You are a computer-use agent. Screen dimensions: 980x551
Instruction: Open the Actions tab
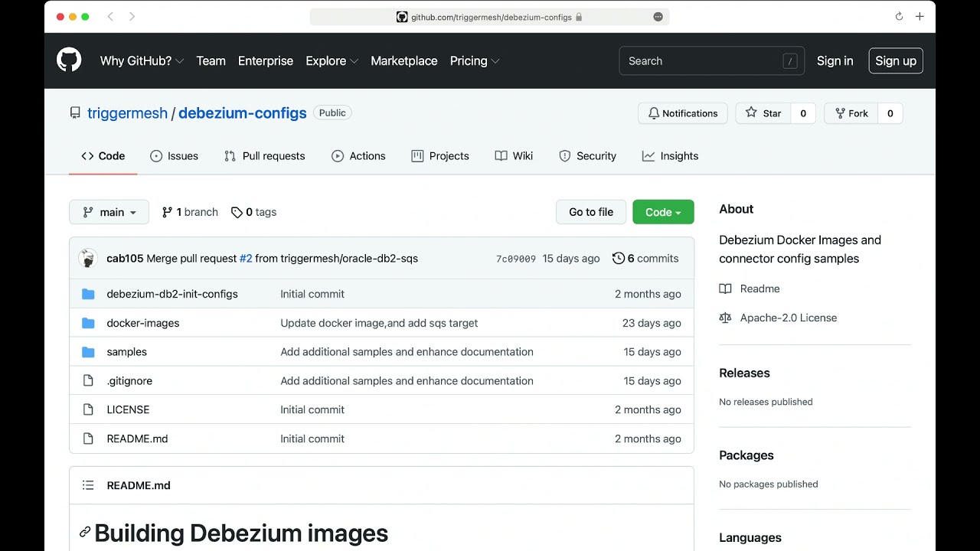(x=358, y=156)
